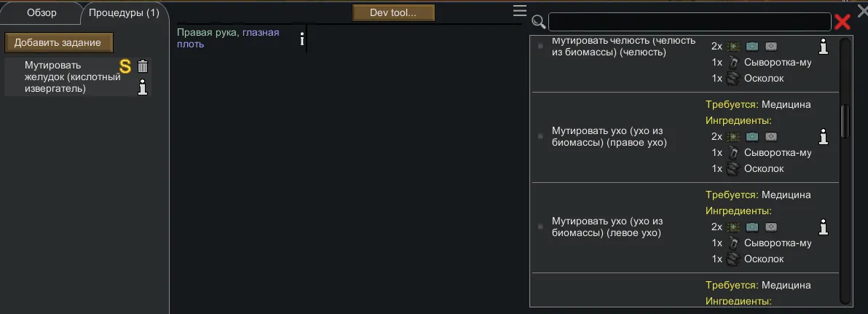
Task: Focus the recipe search field
Action: click(689, 22)
